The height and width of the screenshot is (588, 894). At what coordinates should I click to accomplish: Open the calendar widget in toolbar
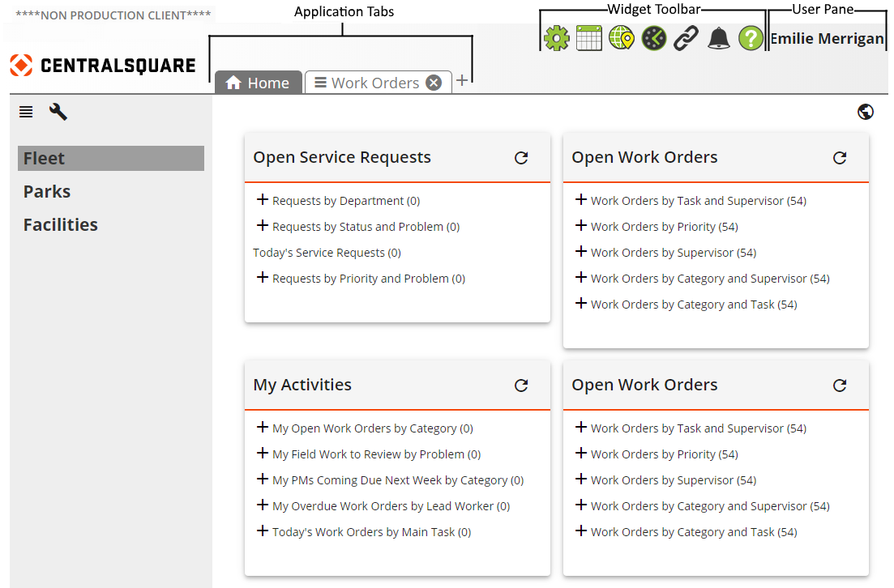pyautogui.click(x=589, y=38)
